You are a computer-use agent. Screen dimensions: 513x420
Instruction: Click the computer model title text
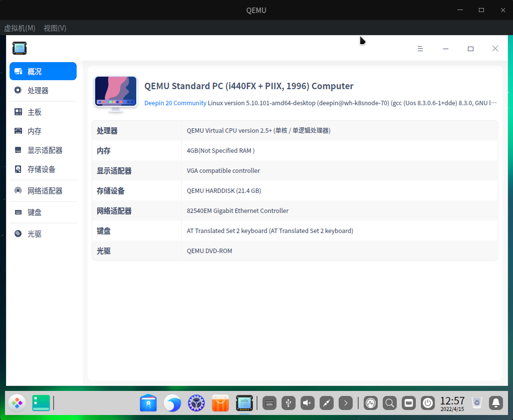pyautogui.click(x=248, y=86)
